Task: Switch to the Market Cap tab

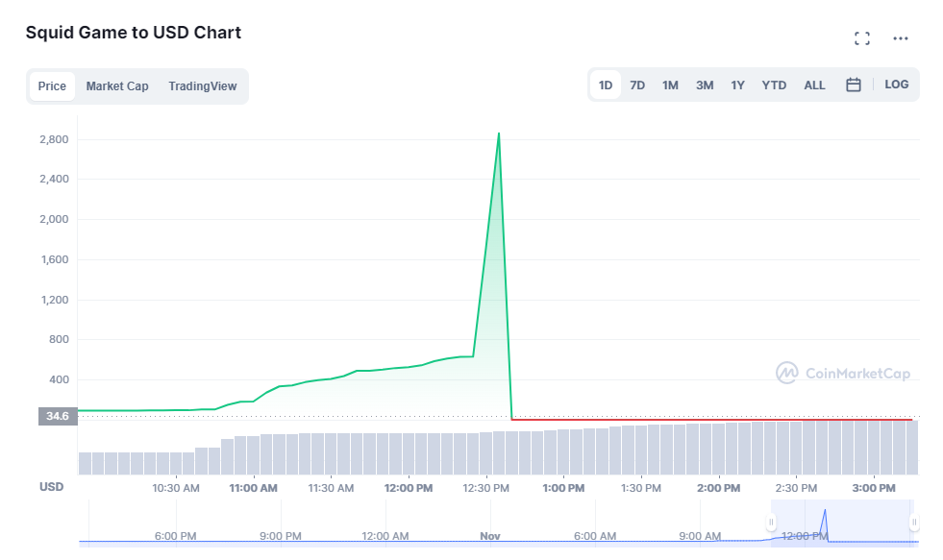Action: [x=117, y=85]
